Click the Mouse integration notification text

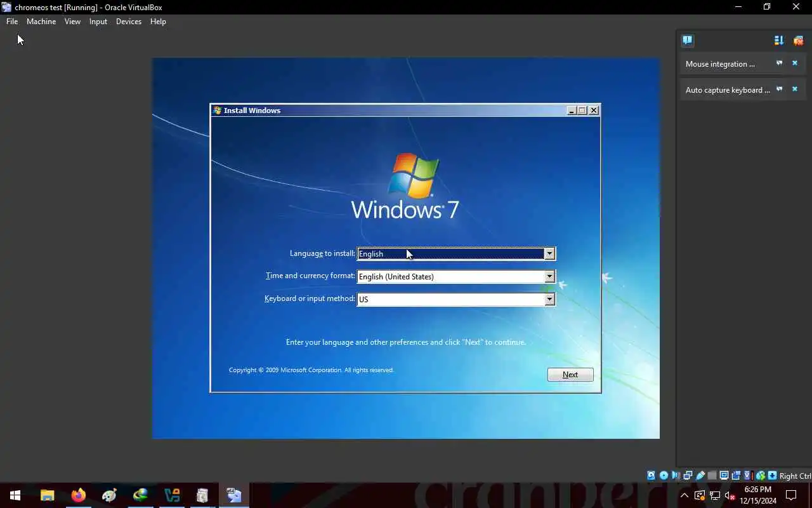pyautogui.click(x=720, y=64)
